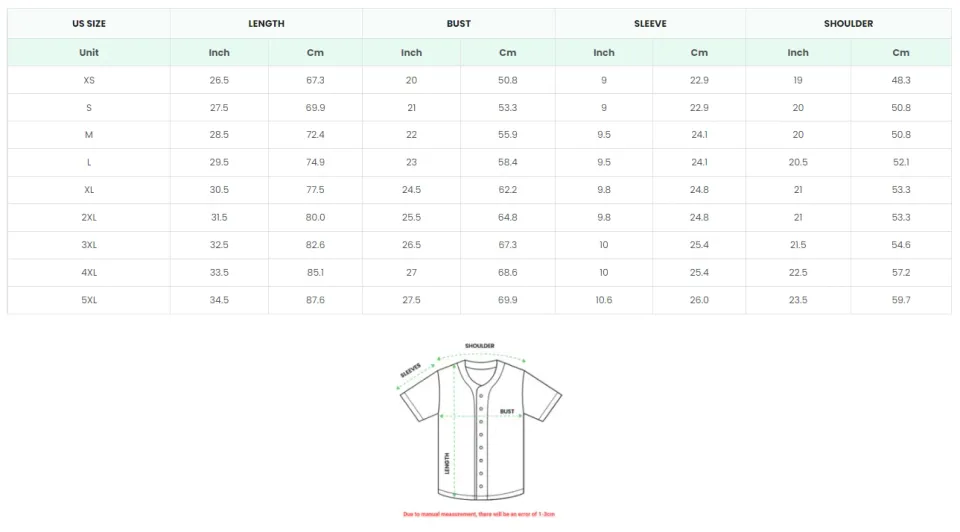Click the LENGTH column header
Image resolution: width=960 pixels, height=532 pixels.
tap(266, 23)
